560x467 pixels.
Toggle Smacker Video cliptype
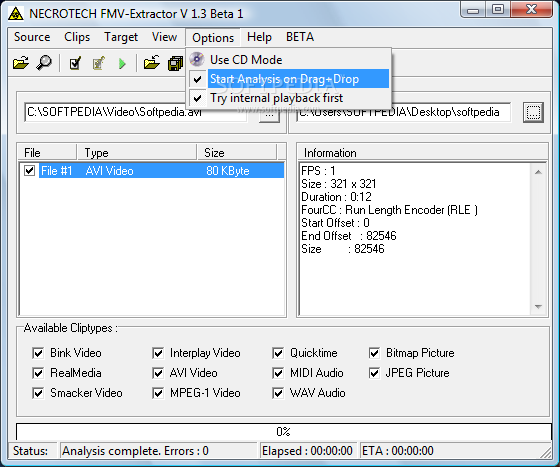pyautogui.click(x=38, y=393)
